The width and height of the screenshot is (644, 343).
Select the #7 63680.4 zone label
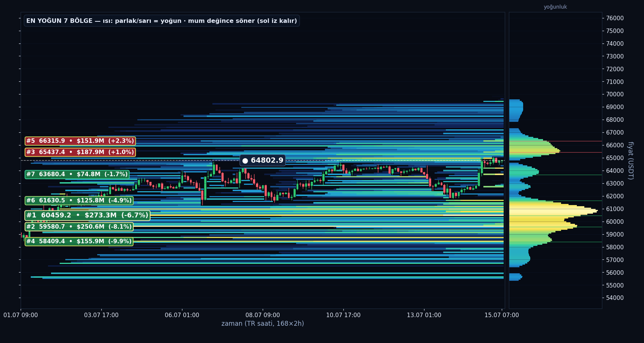point(77,174)
